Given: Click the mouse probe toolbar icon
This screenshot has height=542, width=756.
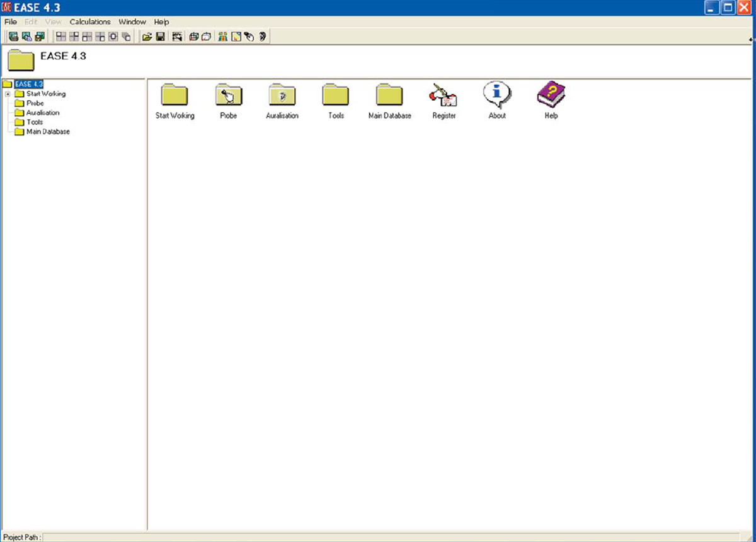Looking at the screenshot, I should click(x=249, y=37).
